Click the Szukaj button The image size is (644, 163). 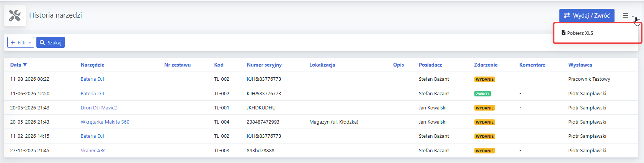coord(51,42)
